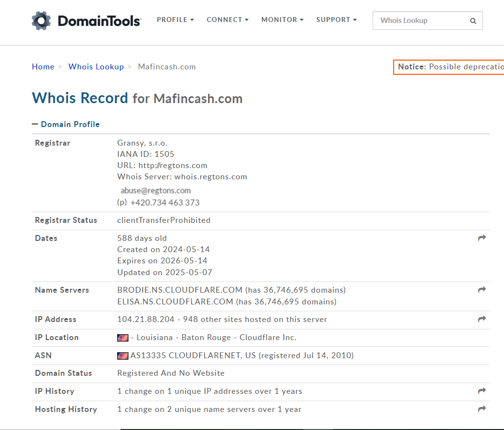This screenshot has height=430, width=504.
Task: Click the phone number +420.734 463 373
Action: [165, 203]
